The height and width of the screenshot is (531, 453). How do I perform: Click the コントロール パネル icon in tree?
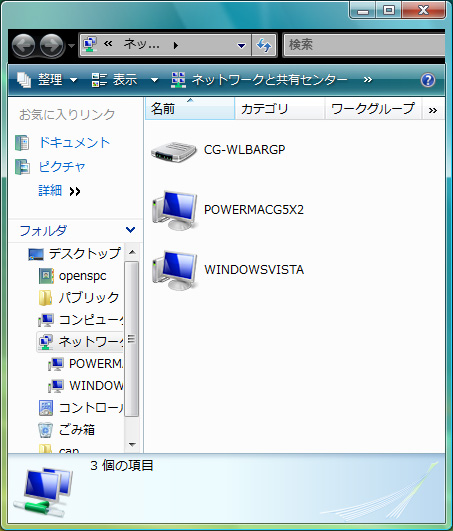coord(46,407)
